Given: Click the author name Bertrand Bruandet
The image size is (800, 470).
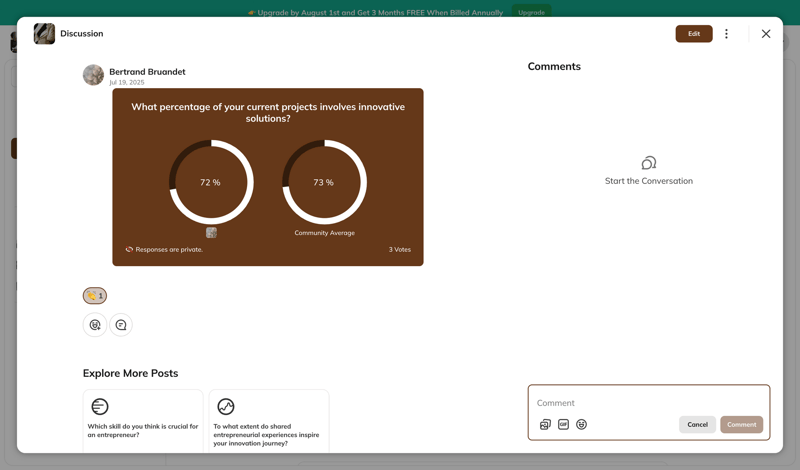Looking at the screenshot, I should [147, 71].
